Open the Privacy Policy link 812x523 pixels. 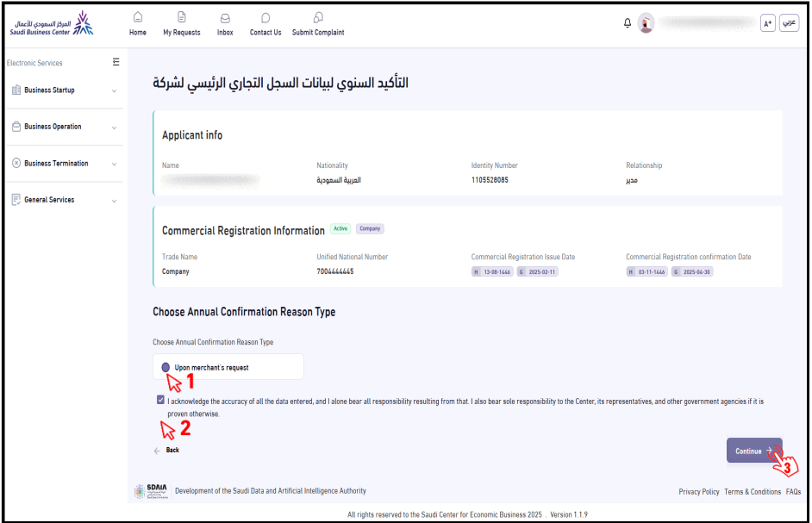[x=698, y=492]
